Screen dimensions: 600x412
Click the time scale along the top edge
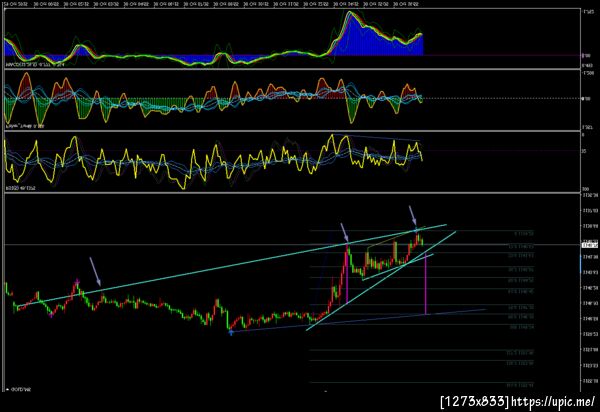coord(214,4)
